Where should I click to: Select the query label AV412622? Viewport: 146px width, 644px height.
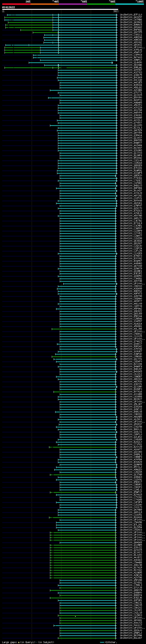tap(8, 7)
